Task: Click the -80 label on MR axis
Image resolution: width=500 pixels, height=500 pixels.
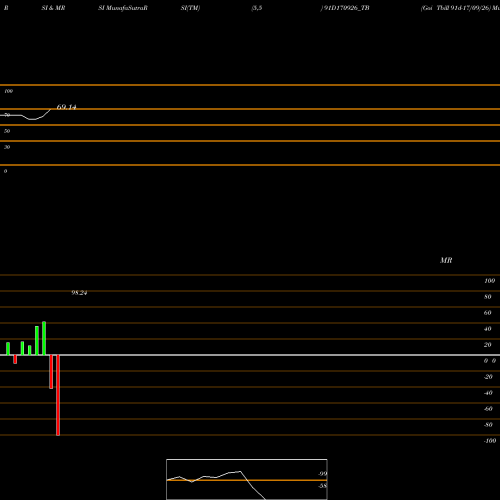Action: [488, 425]
